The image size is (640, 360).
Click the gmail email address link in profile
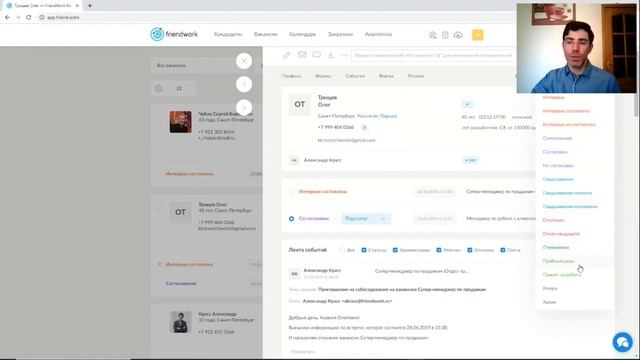(347, 140)
